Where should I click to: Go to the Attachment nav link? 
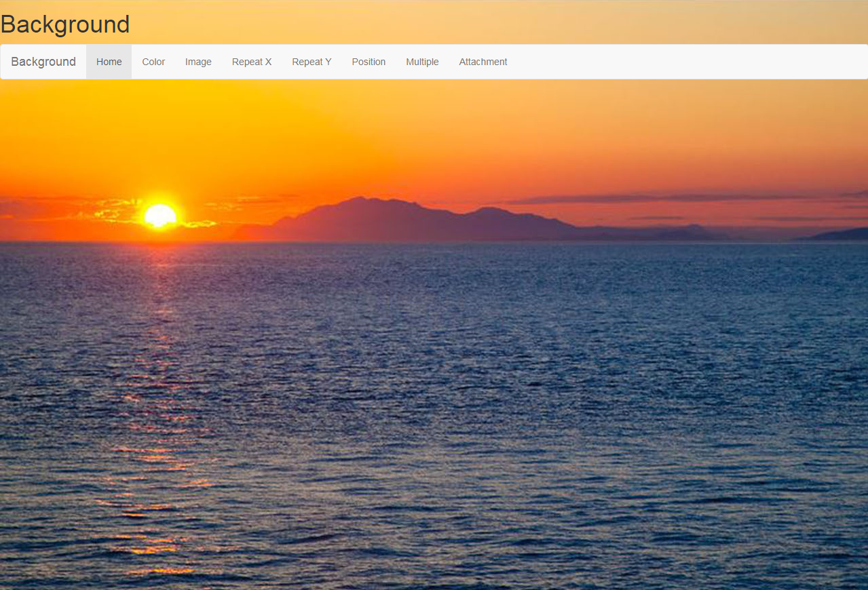483,62
